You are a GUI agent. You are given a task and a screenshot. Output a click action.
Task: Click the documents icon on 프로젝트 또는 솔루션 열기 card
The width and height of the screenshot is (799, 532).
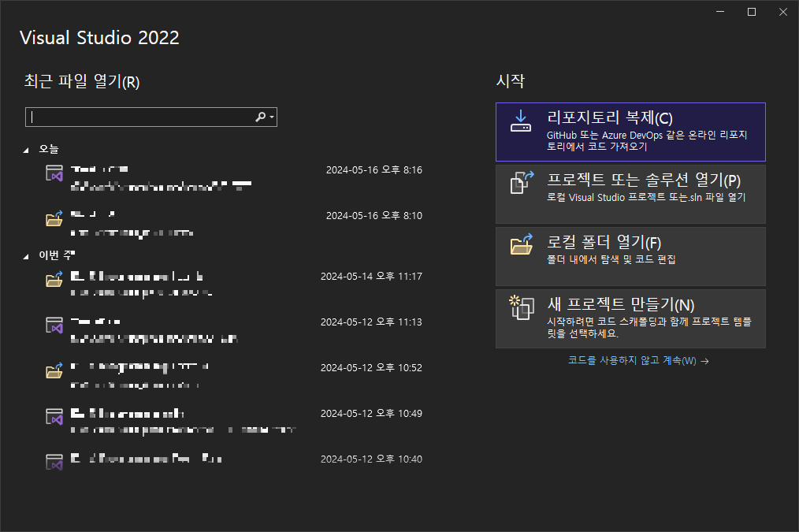pos(522,182)
